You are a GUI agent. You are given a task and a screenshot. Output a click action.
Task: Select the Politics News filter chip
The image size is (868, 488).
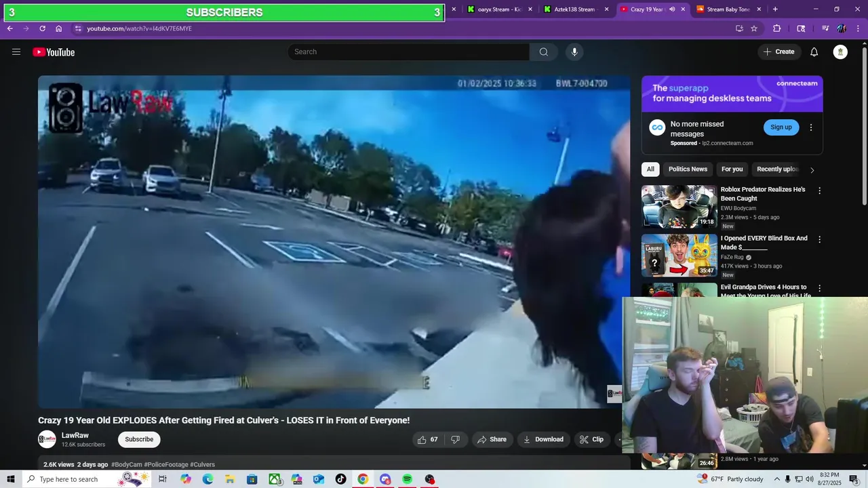tap(688, 169)
